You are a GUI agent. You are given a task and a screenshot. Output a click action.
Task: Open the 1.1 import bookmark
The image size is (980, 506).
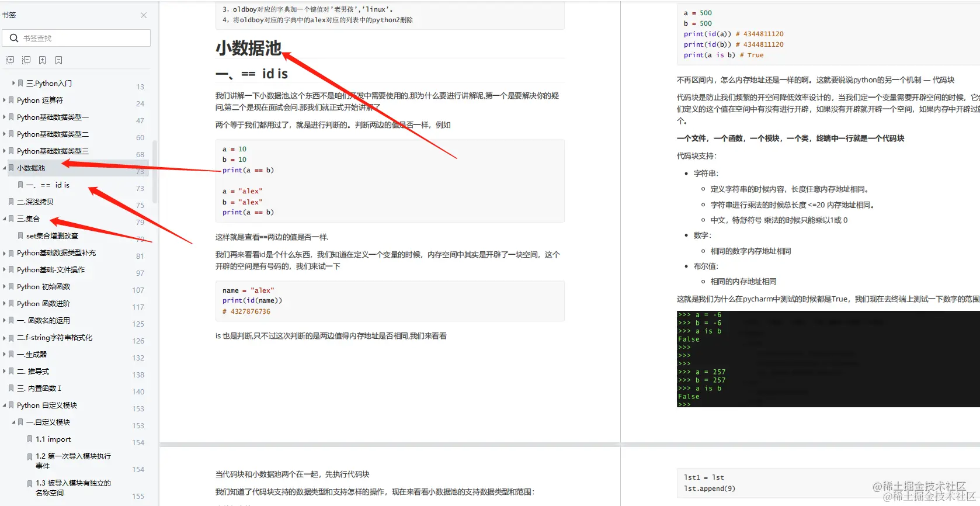53,439
